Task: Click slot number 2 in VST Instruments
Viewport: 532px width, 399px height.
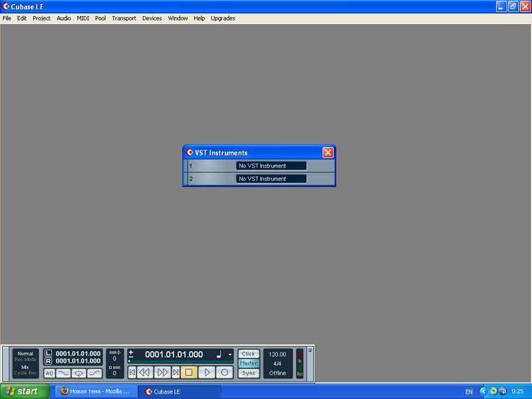Action: (x=191, y=179)
